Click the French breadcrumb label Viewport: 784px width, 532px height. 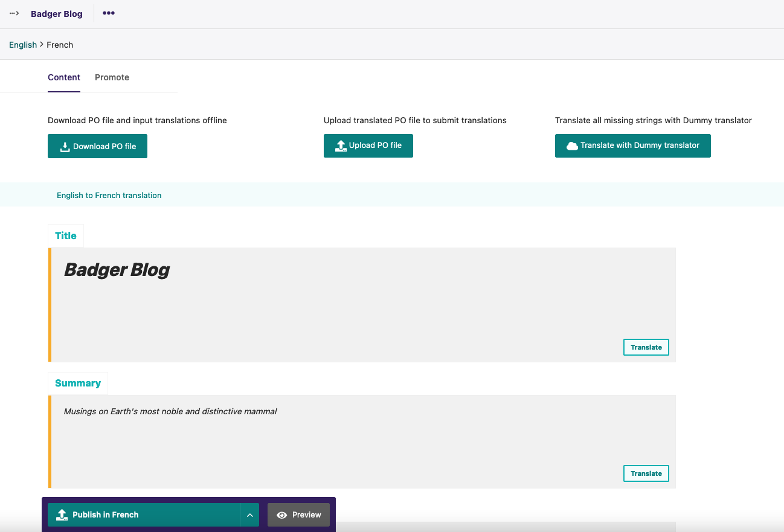click(x=60, y=45)
